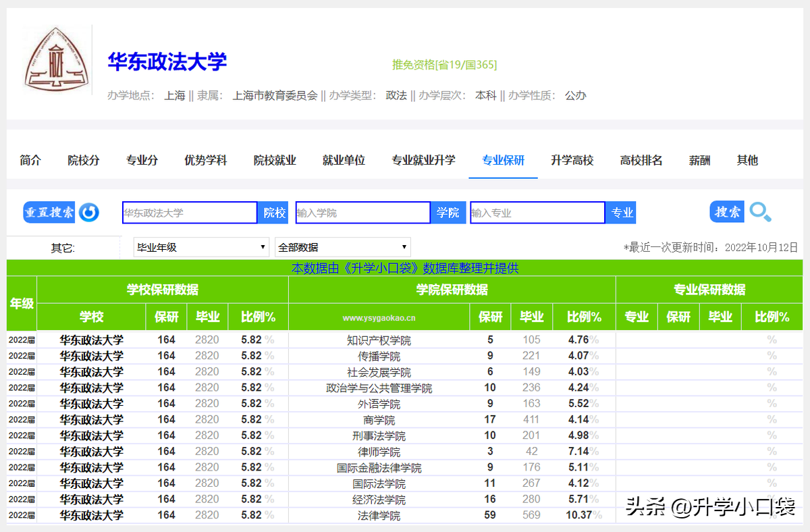The image size is (810, 532).
Task: Click the blue refresh arrow icon
Action: click(x=88, y=213)
